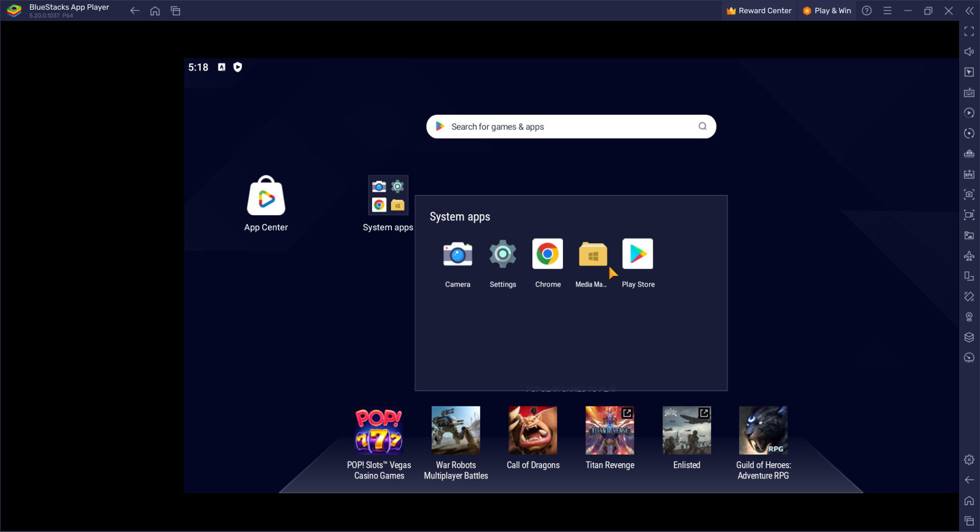980x532 pixels.
Task: Open the Settings app in System apps
Action: pos(503,254)
